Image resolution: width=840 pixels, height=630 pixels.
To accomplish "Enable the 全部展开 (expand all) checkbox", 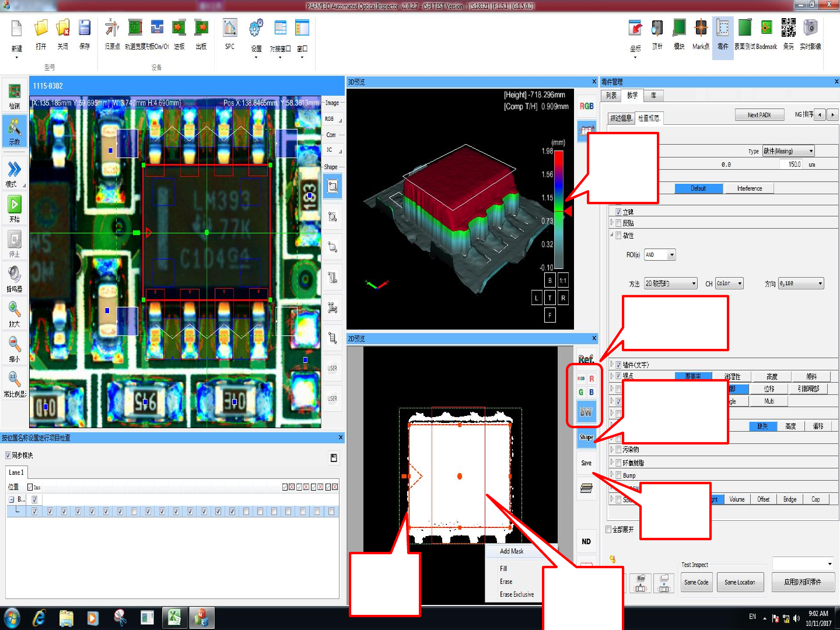I will tap(609, 530).
